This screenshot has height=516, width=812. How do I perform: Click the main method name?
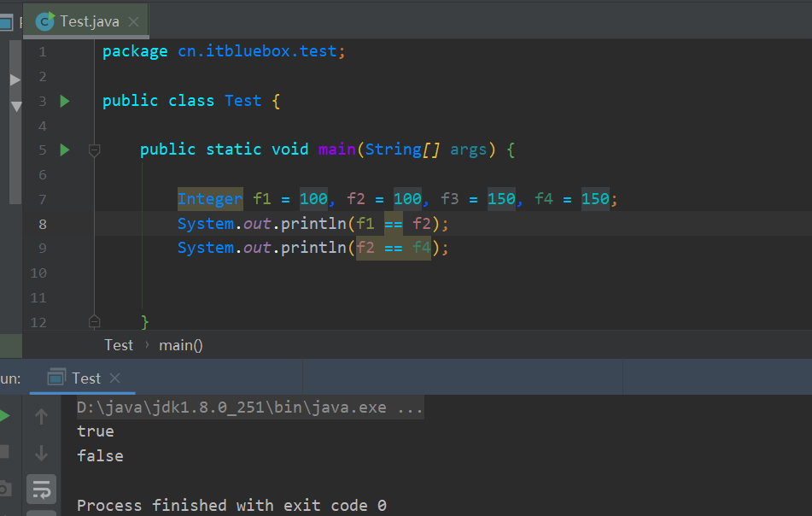click(x=336, y=150)
